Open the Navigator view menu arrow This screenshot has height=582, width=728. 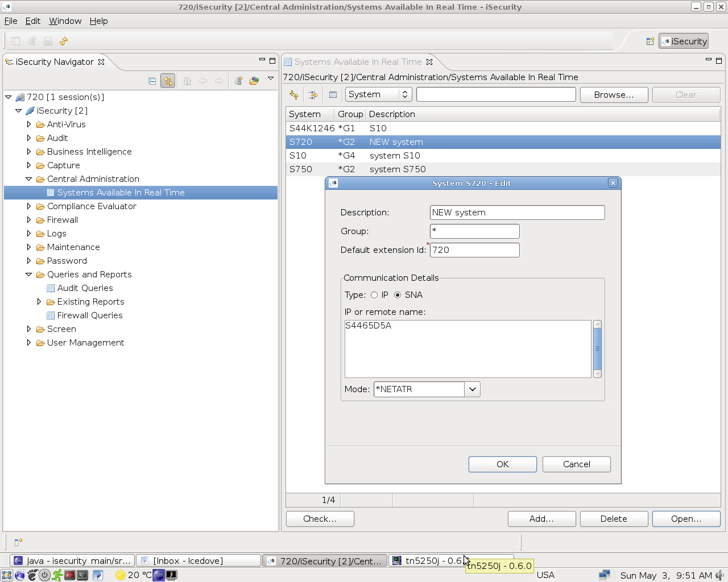point(271,78)
